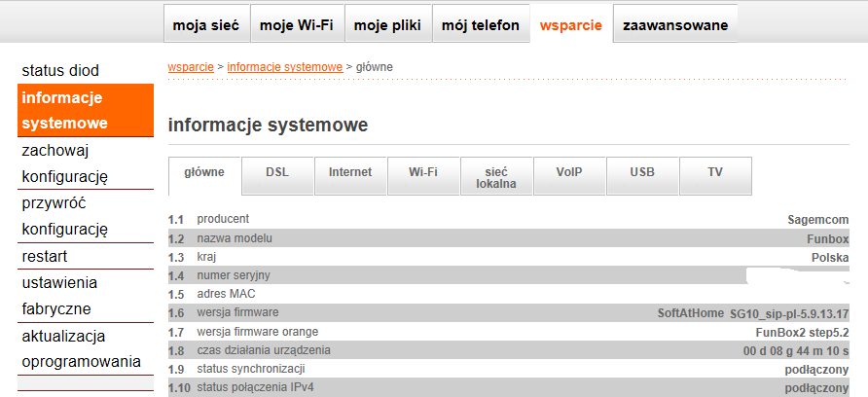Follow 'informacje systemowe' breadcrumb link
This screenshot has height=397, width=868.
tap(284, 66)
